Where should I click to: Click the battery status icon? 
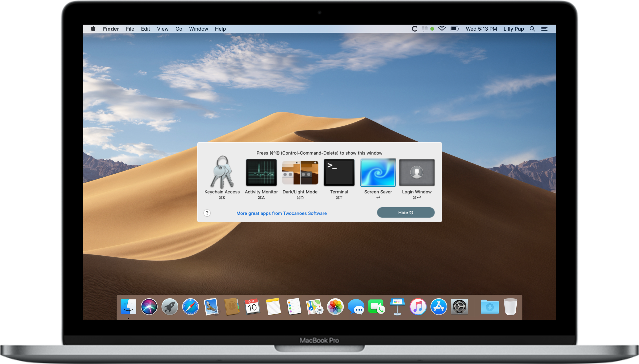[x=455, y=29]
